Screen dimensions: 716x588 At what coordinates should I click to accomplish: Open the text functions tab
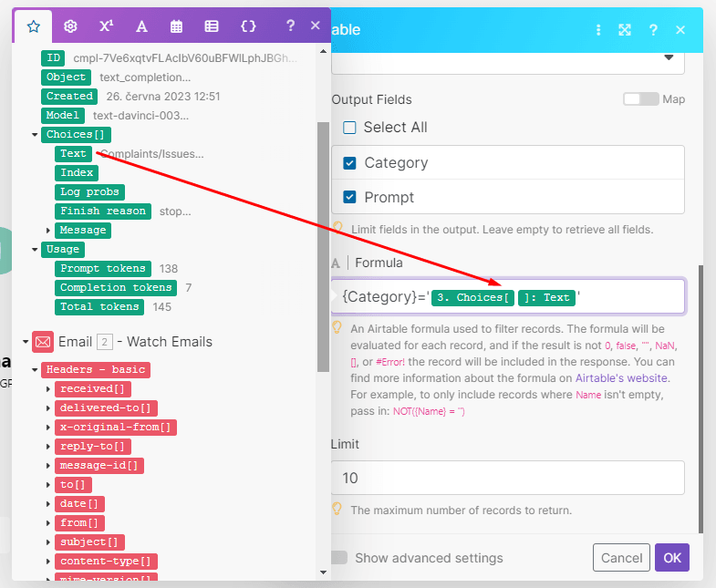tap(141, 26)
